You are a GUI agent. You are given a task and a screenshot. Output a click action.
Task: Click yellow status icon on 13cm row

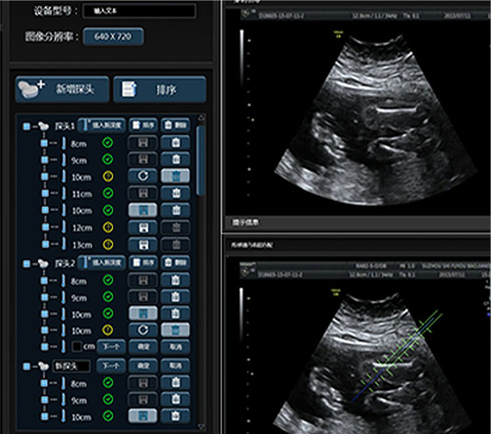(108, 245)
